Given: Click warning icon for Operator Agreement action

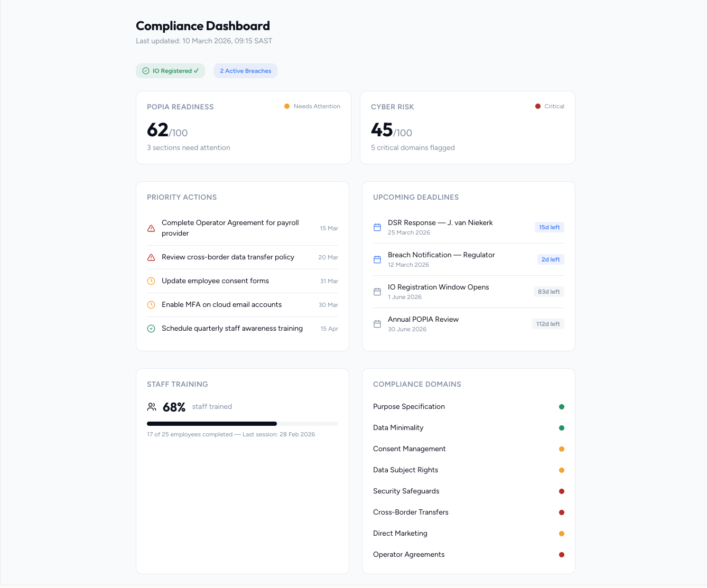Looking at the screenshot, I should [x=151, y=228].
